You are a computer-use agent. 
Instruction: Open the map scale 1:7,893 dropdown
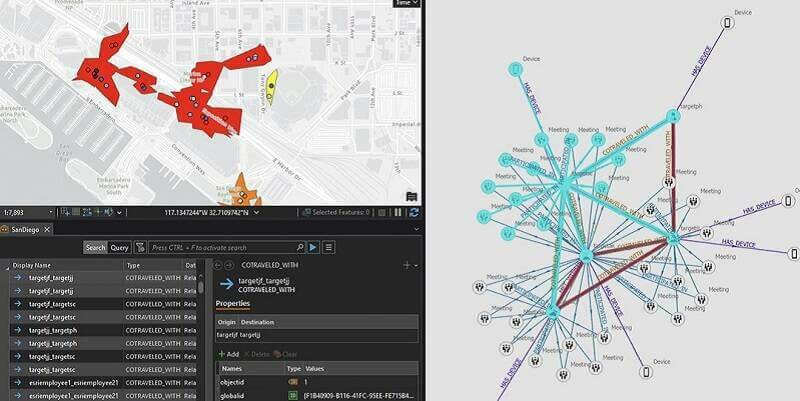click(x=51, y=212)
